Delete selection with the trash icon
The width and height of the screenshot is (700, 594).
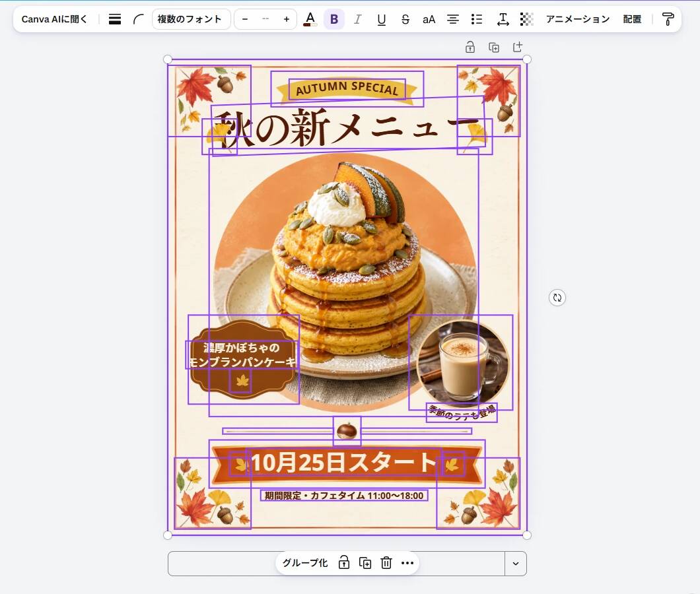(x=386, y=563)
